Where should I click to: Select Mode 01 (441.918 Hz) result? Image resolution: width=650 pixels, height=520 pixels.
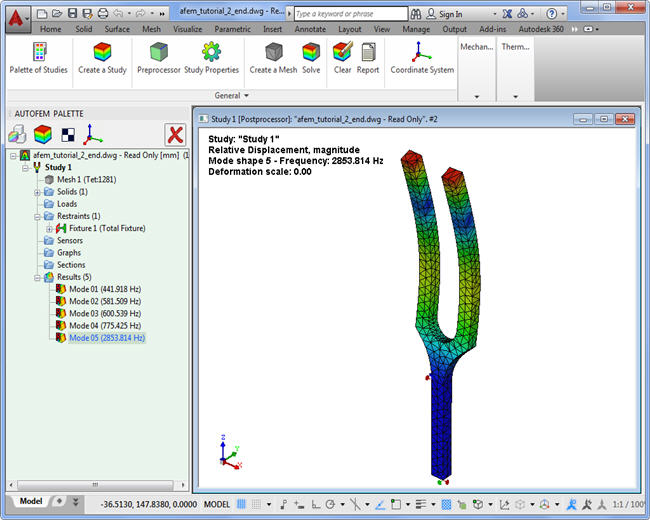[105, 289]
